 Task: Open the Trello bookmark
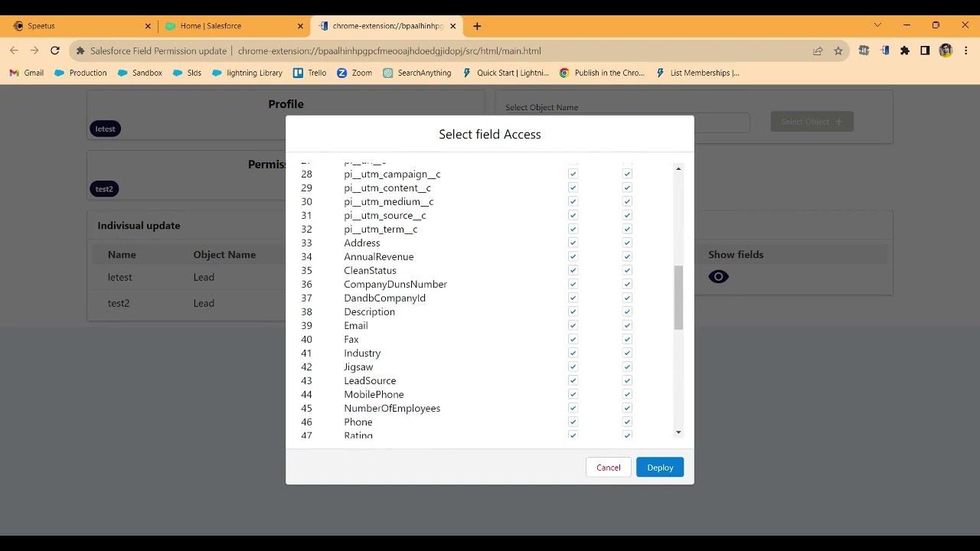click(x=310, y=73)
